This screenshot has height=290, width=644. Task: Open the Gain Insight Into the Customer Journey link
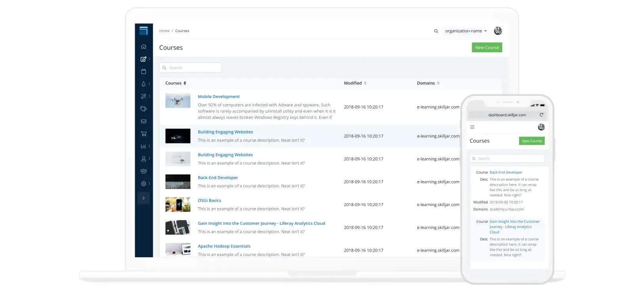pyautogui.click(x=261, y=223)
